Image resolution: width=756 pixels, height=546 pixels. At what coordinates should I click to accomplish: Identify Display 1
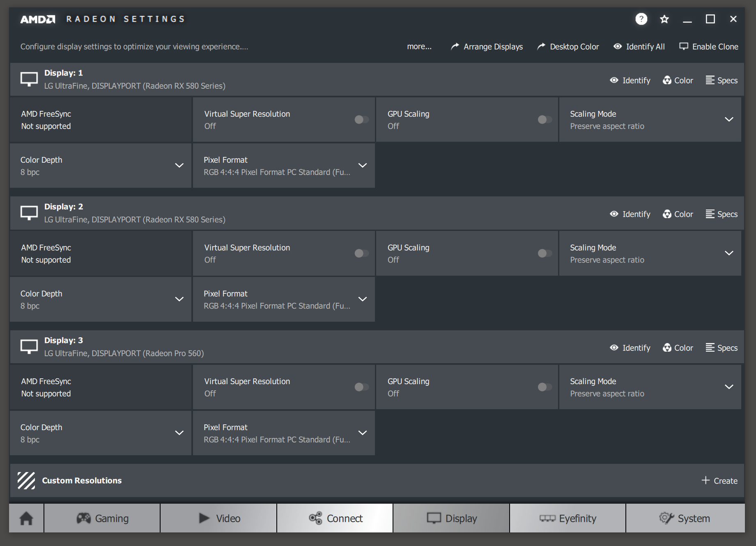tap(630, 81)
